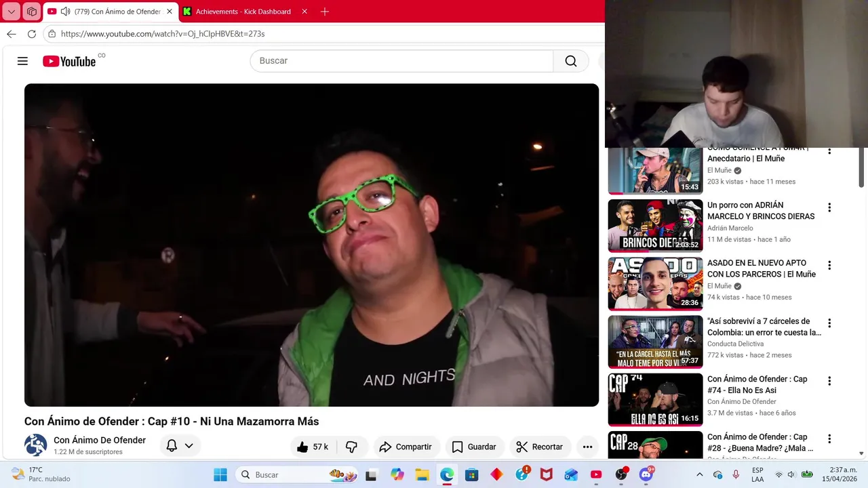The image size is (868, 488).
Task: Click the page vertical scrollbar down arrow
Action: (861, 453)
